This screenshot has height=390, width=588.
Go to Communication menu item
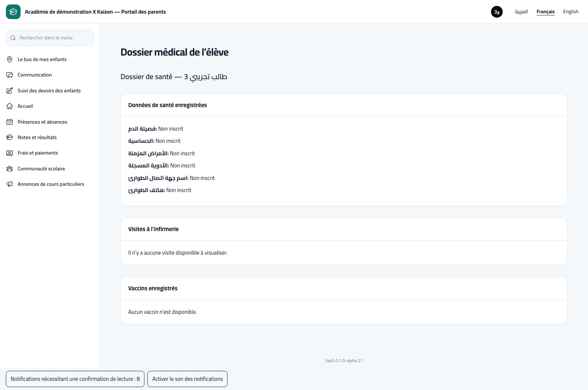click(x=50, y=75)
